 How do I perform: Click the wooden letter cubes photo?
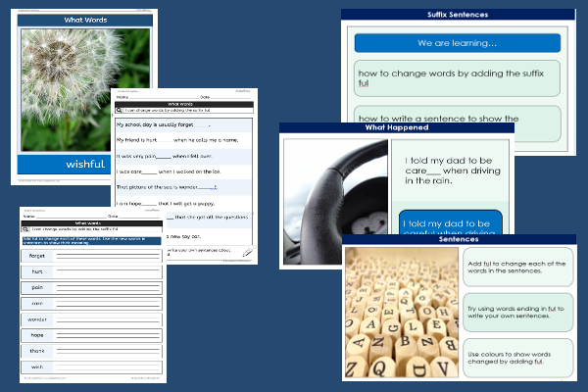402,312
